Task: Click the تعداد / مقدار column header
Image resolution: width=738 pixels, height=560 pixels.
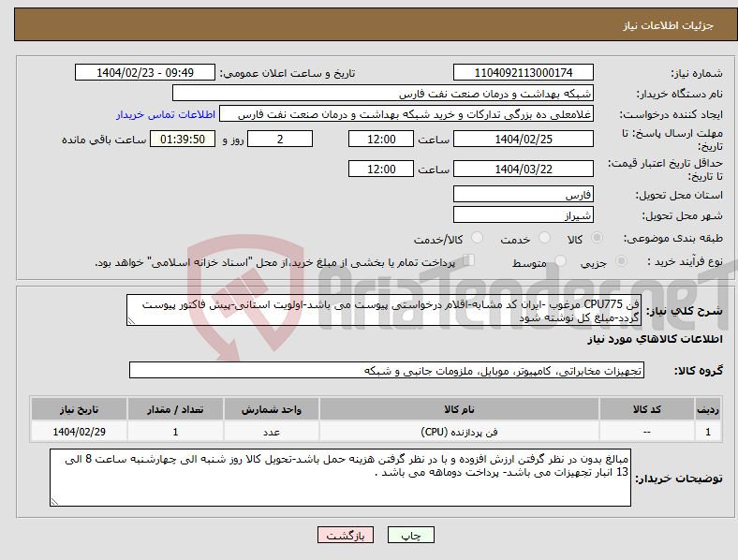Action: coord(175,409)
